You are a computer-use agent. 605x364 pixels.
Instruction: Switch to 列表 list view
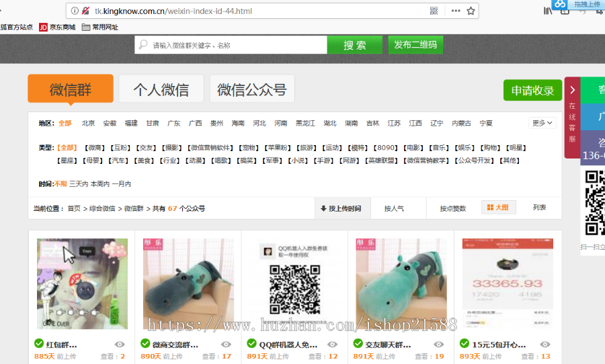[539, 208]
